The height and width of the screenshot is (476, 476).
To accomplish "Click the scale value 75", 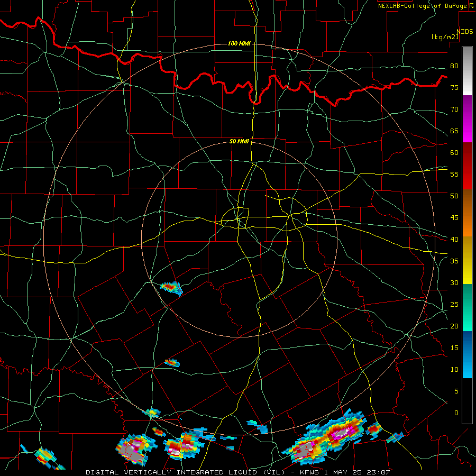I will 454,87.
